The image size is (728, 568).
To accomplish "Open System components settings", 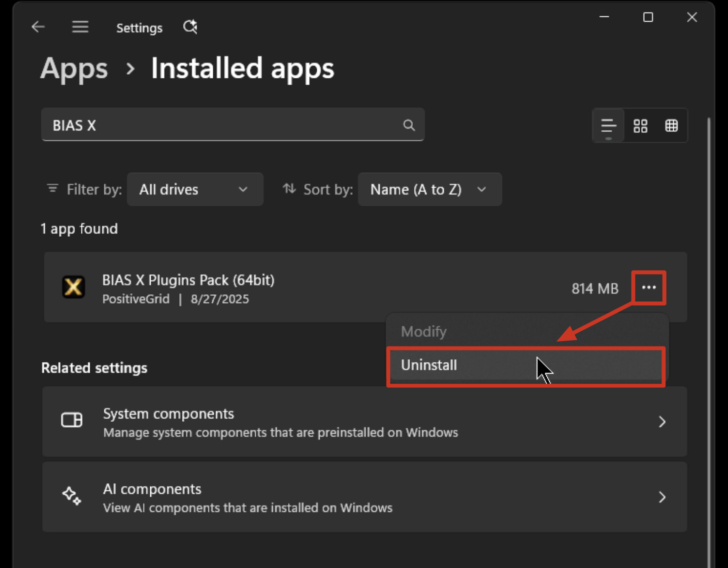I will [364, 422].
